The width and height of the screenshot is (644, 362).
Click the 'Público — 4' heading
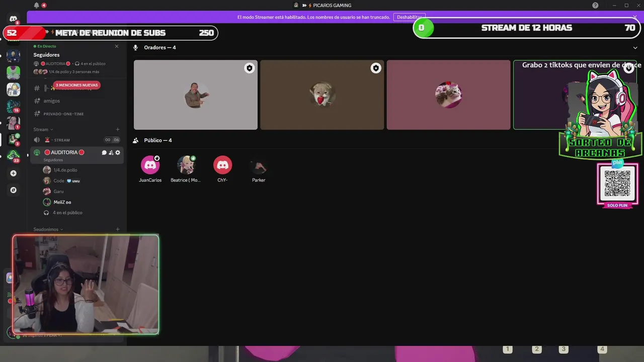[x=158, y=140]
